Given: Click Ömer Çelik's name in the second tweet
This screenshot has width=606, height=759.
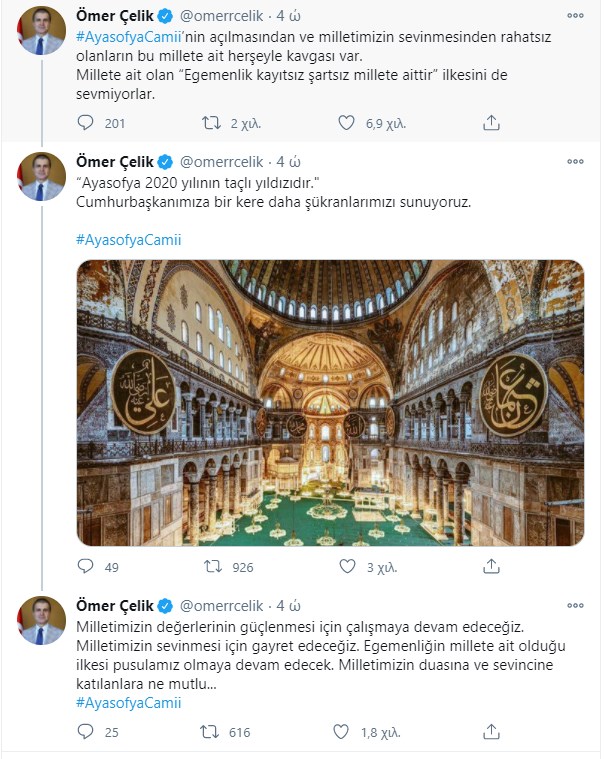Looking at the screenshot, I should (115, 162).
